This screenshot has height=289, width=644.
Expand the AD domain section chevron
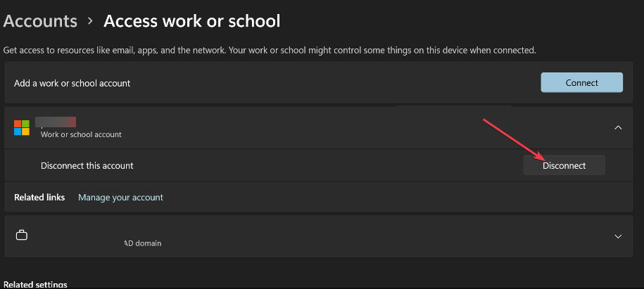[618, 236]
